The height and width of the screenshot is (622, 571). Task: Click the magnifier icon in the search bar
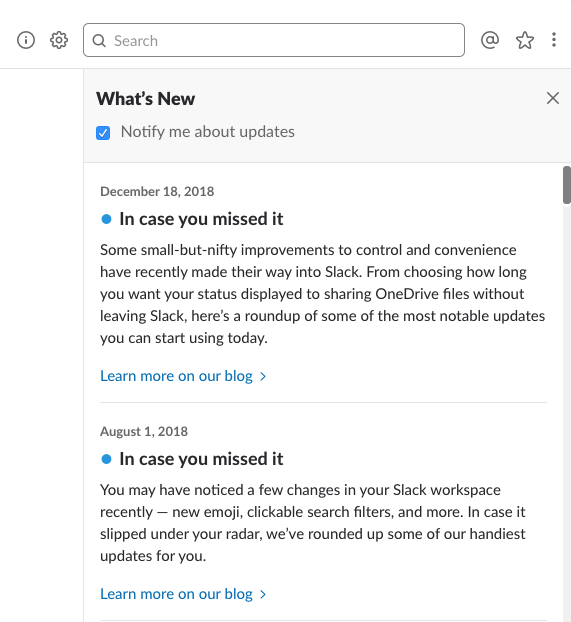click(x=99, y=40)
